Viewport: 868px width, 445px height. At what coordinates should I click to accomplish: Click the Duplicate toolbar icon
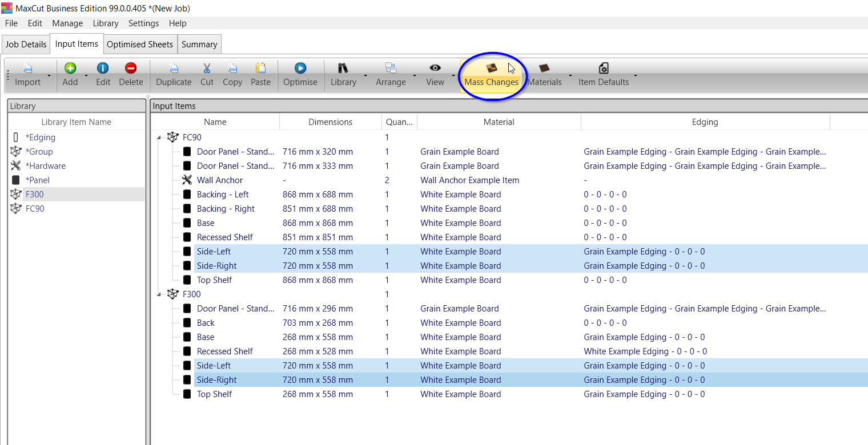(174, 68)
